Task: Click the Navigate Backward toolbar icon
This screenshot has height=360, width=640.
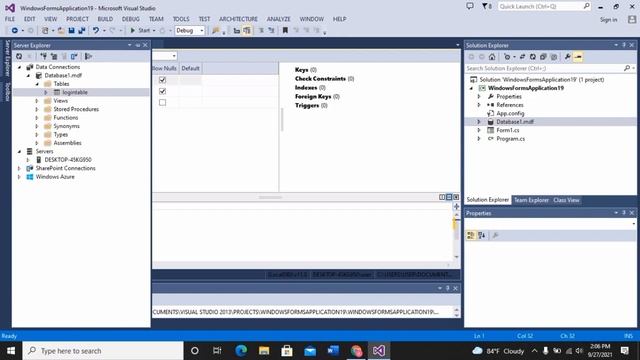Action: coord(14,31)
